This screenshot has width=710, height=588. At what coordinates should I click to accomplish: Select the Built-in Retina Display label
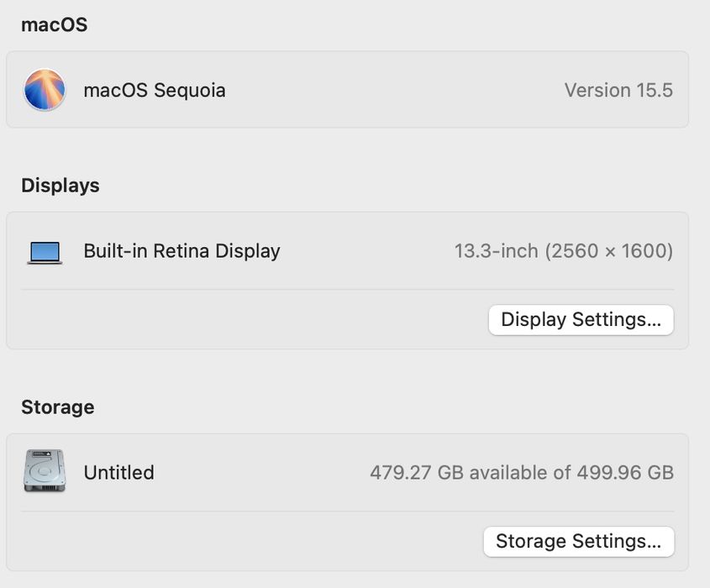[x=181, y=251]
